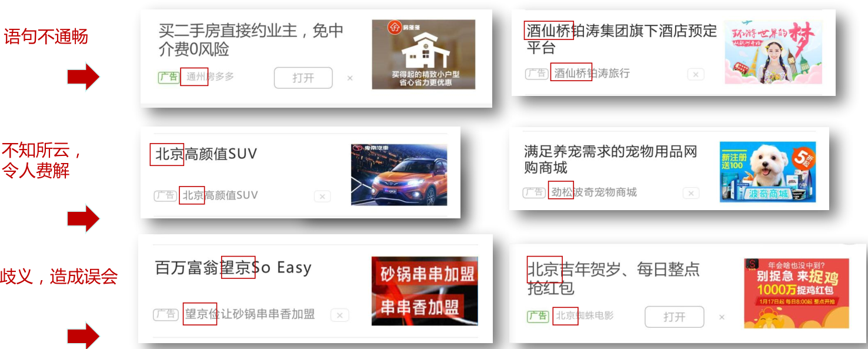Open the 砂锅串串加盟 red banner image
The width and height of the screenshot is (868, 349).
425,291
